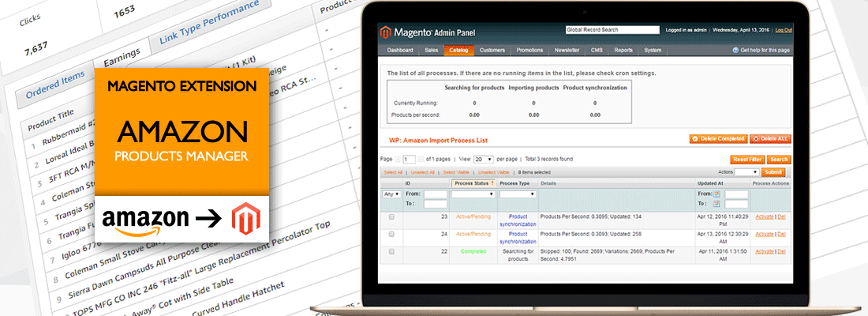
Task: Click the Search button
Action: point(778,160)
